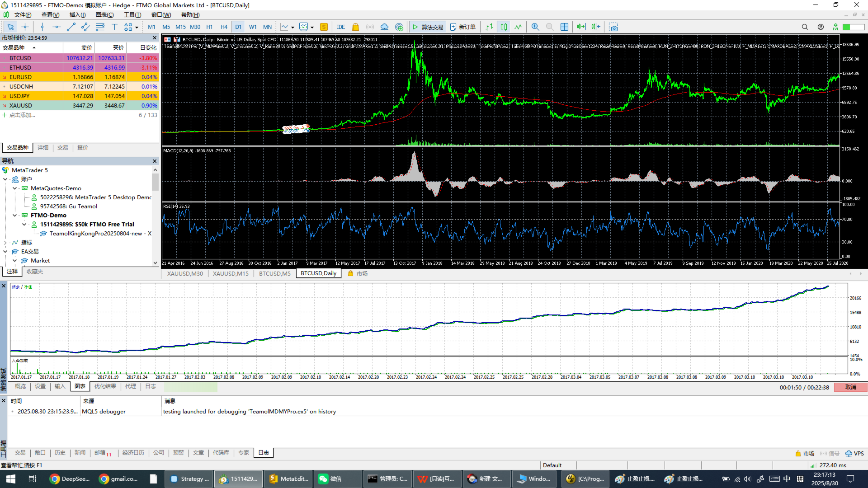Click 点击添加 to add a symbol
Viewport: 868px width, 488px height.
22,115
